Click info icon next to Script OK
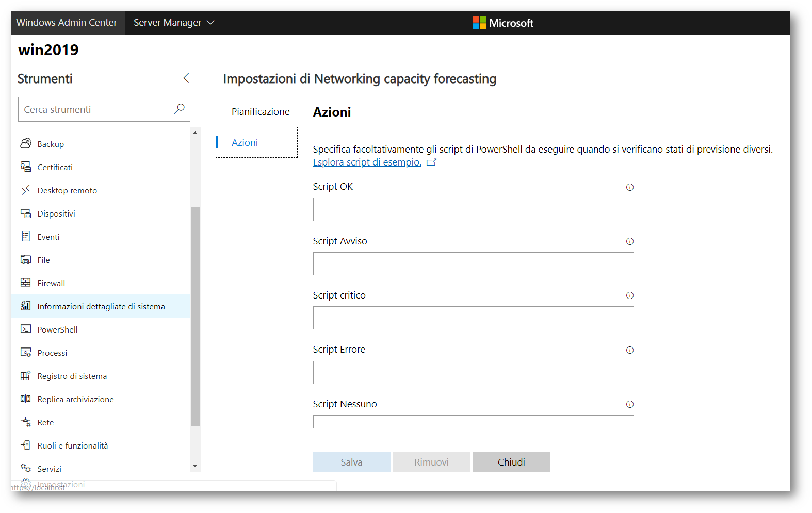812x513 pixels. (630, 187)
